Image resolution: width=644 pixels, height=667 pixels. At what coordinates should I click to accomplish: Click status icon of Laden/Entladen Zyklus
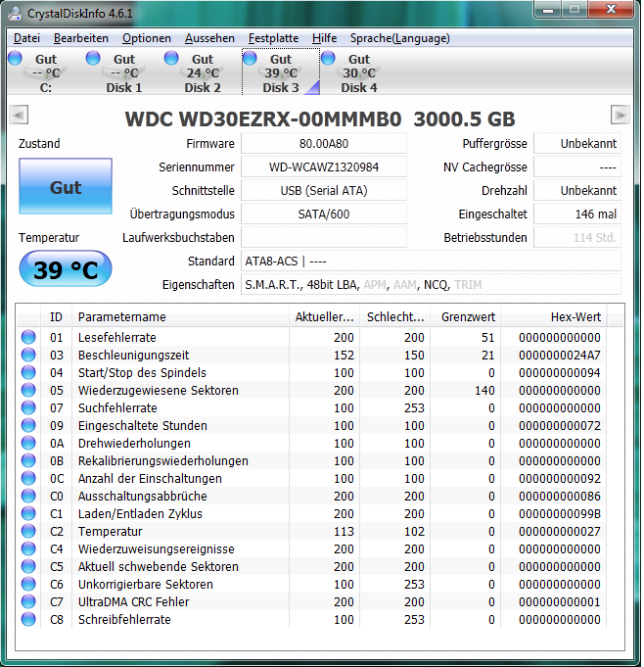[x=28, y=513]
